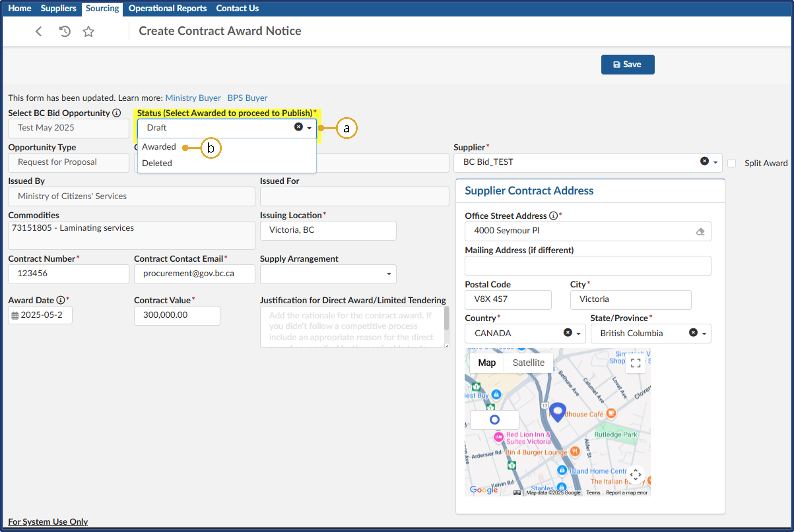The width and height of the screenshot is (794, 532).
Task: Click the Test May 2025 opportunity field
Action: coord(69,128)
